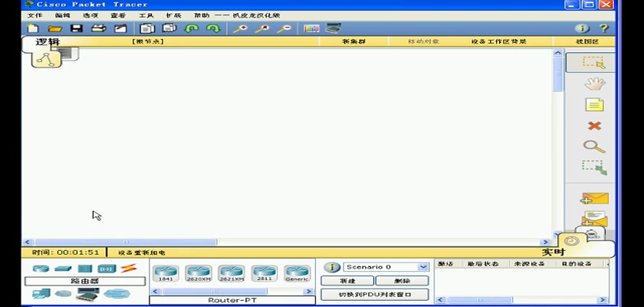Select the hand Move Layout tool
The width and height of the screenshot is (644, 307).
point(593,84)
